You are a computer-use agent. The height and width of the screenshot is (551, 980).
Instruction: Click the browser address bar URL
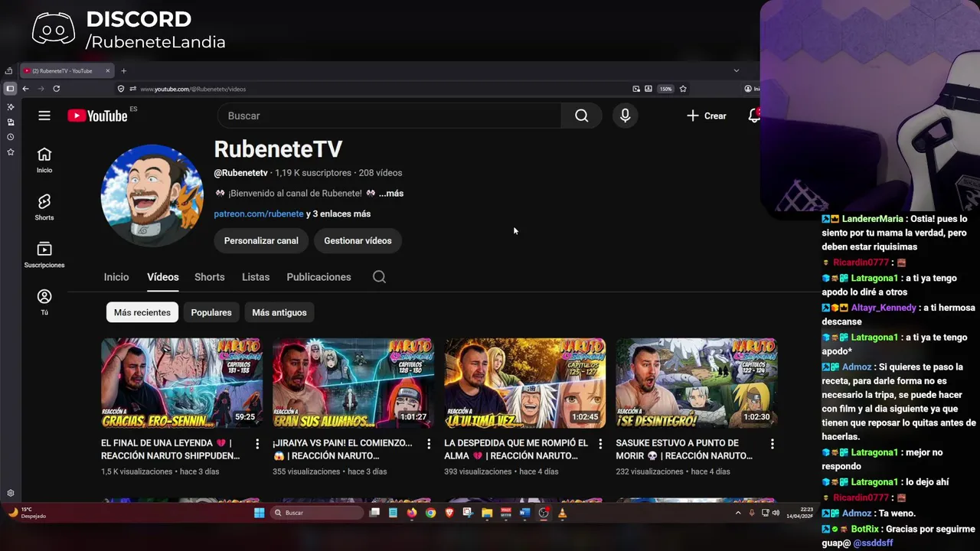pyautogui.click(x=193, y=89)
